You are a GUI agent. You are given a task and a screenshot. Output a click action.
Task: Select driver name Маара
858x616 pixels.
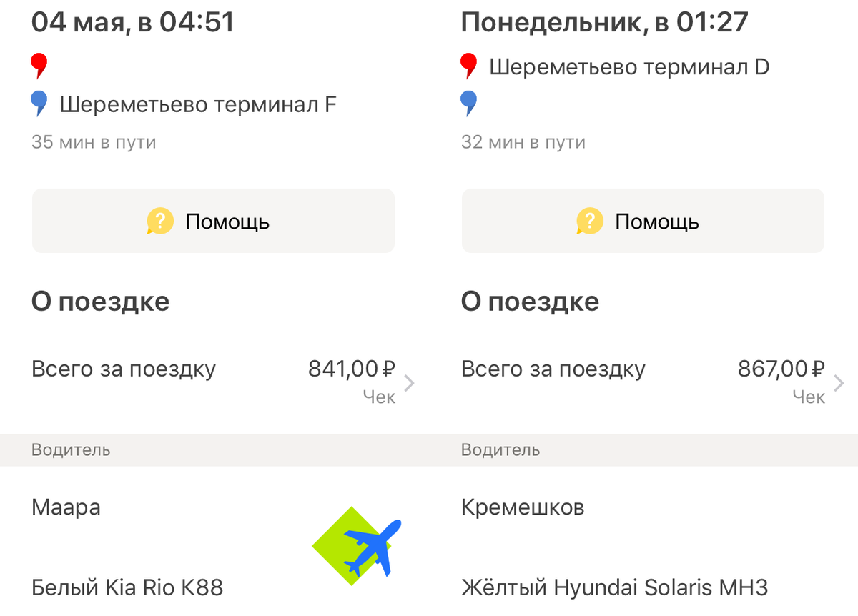(x=66, y=508)
